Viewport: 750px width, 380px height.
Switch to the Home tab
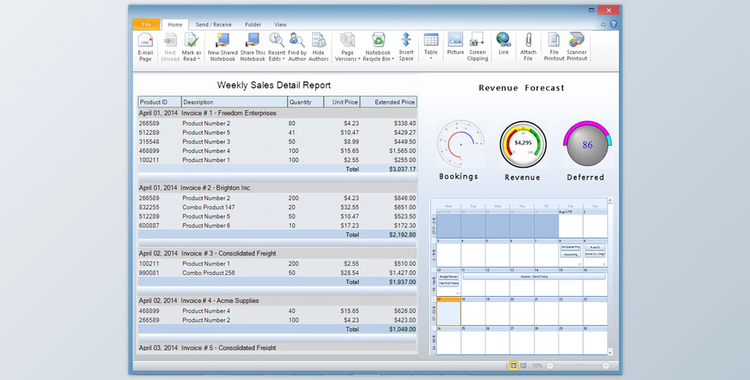(175, 24)
